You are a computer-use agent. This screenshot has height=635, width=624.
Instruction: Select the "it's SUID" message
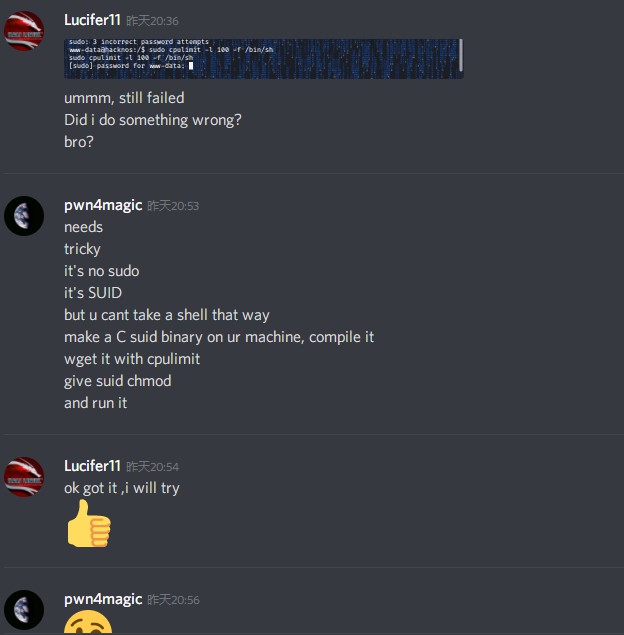pyautogui.click(x=93, y=293)
